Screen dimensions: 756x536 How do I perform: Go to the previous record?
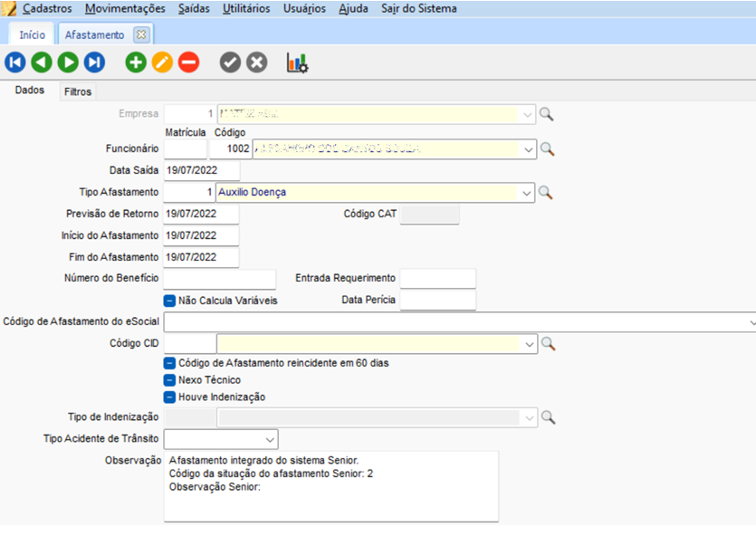42,62
